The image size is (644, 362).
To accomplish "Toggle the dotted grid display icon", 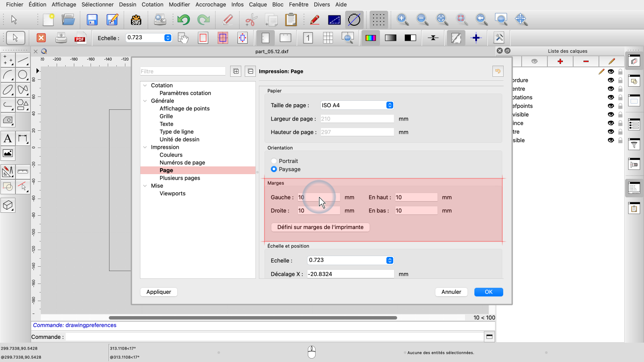I will click(x=378, y=20).
